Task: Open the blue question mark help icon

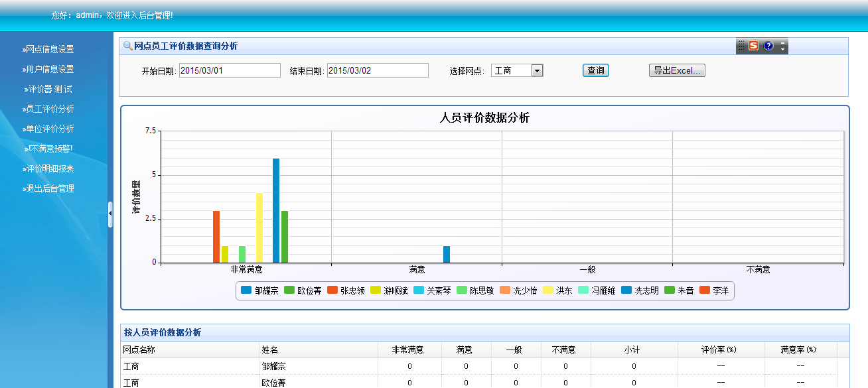Action: [x=768, y=46]
